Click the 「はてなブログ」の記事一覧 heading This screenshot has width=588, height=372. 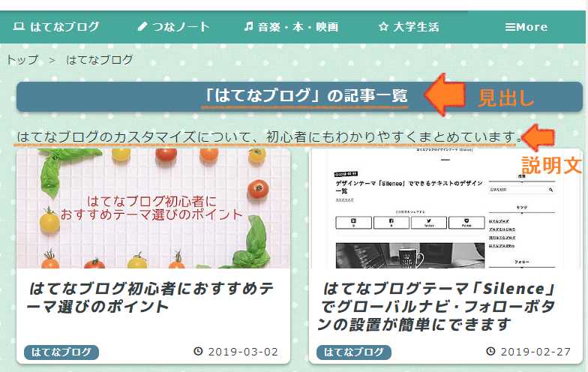click(304, 96)
